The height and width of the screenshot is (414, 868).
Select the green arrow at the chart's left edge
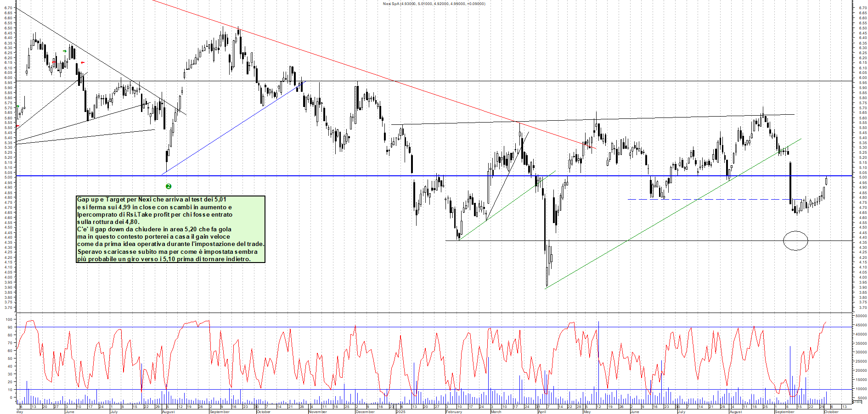pos(17,106)
